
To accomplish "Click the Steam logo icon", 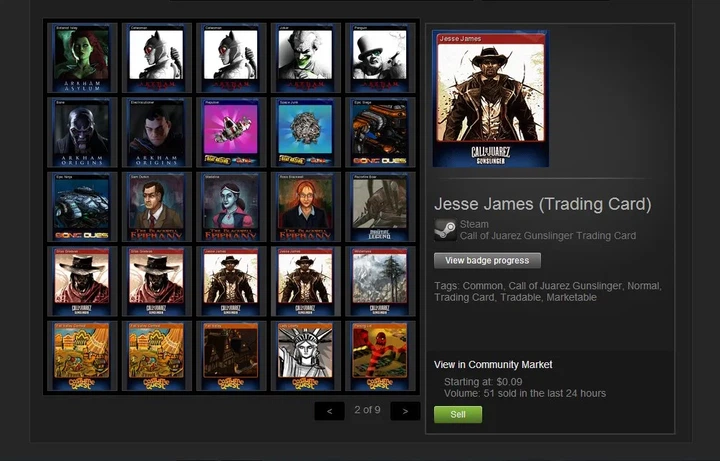I will pyautogui.click(x=445, y=230).
